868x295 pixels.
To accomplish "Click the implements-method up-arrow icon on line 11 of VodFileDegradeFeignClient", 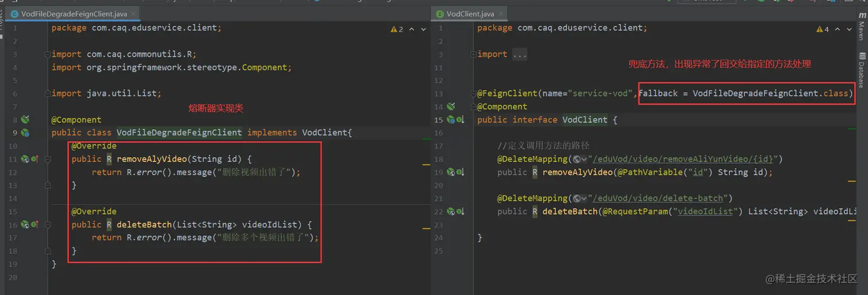I will (x=34, y=159).
